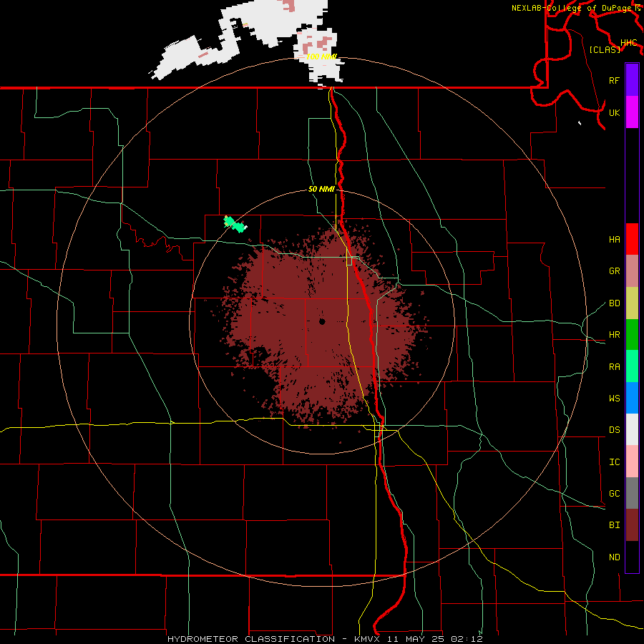Click the IC legend label

click(614, 462)
